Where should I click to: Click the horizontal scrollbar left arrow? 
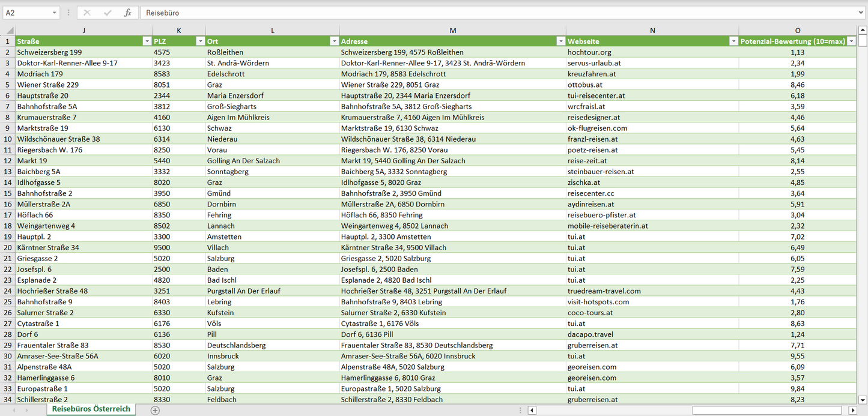tap(532, 410)
